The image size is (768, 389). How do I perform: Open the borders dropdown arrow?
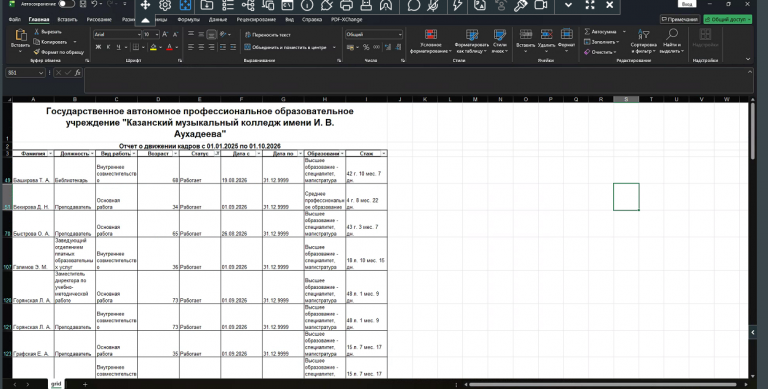coord(144,47)
